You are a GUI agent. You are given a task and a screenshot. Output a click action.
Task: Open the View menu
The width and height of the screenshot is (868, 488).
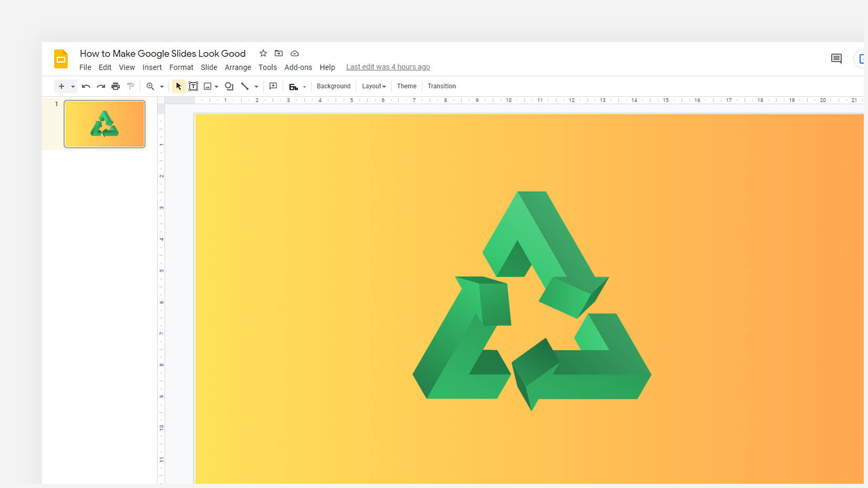click(x=127, y=67)
